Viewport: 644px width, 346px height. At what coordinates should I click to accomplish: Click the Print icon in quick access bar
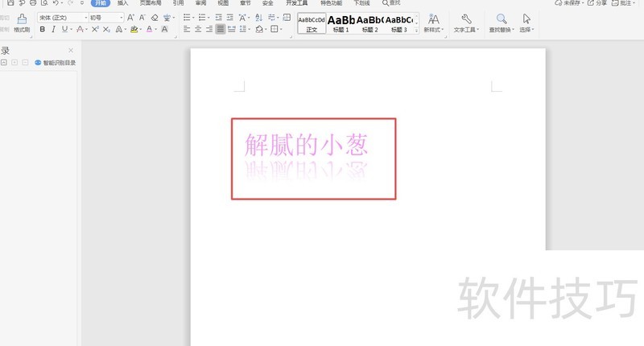(33, 2)
